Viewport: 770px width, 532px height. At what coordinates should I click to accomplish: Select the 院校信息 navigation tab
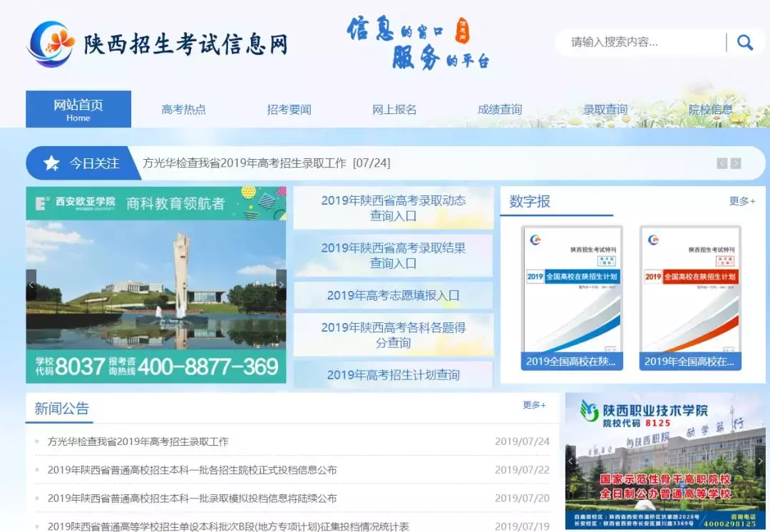pos(710,109)
